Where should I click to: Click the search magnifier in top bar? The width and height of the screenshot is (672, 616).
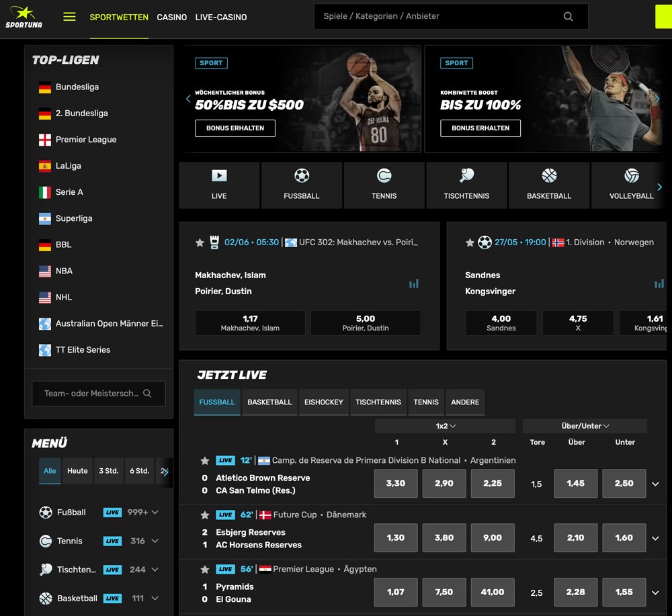[x=569, y=17]
